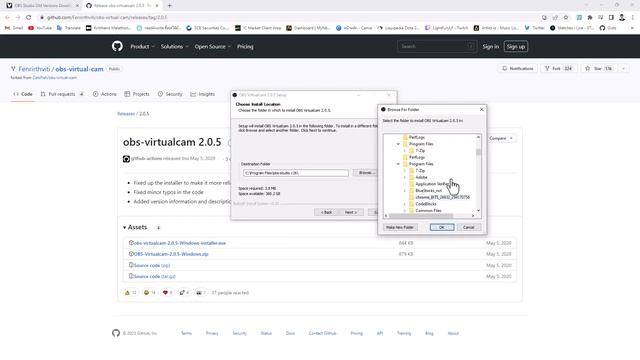Download OBS-Virtualcam-2.0.5-Windows.zip asset
The image size is (640, 360).
pyautogui.click(x=171, y=254)
